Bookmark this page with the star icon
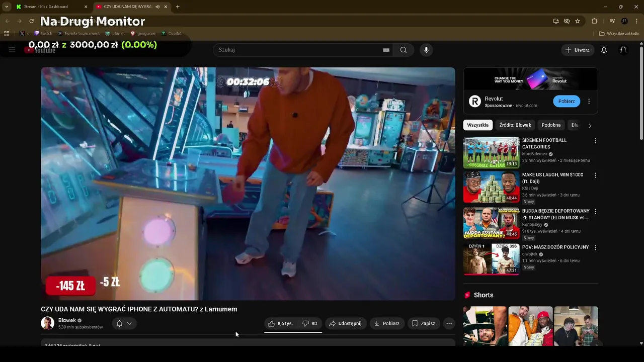This screenshot has height=362, width=644. point(578,21)
